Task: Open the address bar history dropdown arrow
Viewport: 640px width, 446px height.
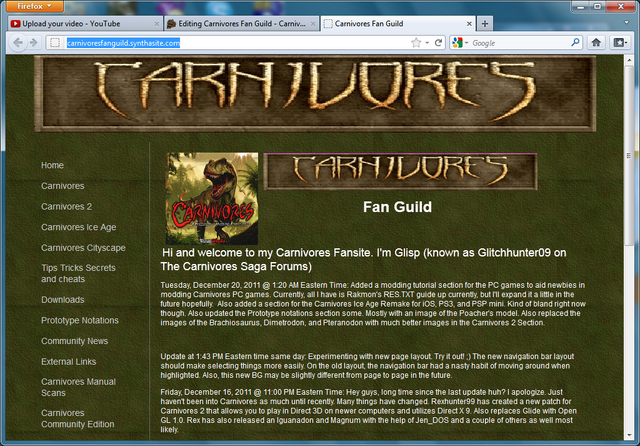Action: [427, 43]
